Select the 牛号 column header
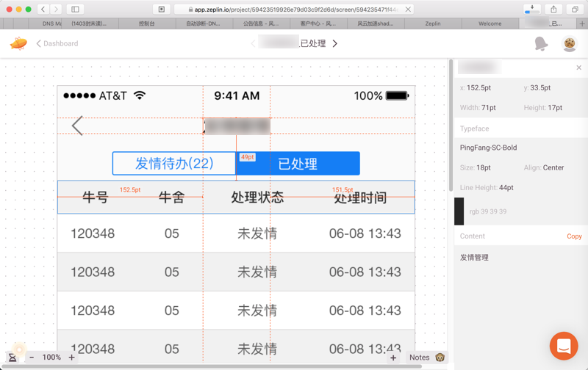This screenshot has width=588, height=370. pos(96,197)
